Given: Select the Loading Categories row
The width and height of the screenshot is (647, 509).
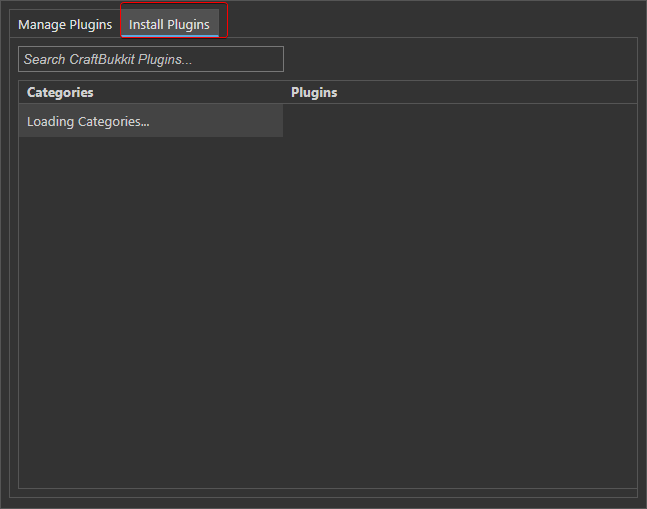Looking at the screenshot, I should coord(151,121).
